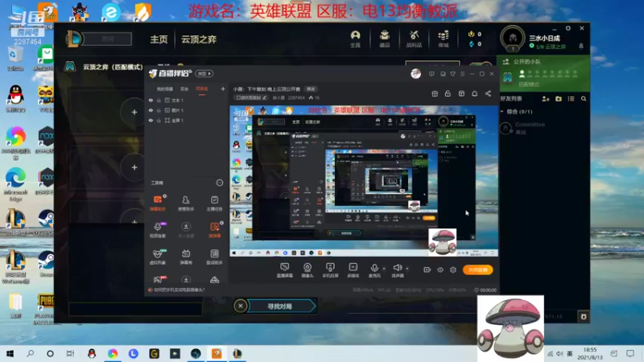Start 视频连麦 from the toolbox
This screenshot has height=362, width=644.
point(158,230)
